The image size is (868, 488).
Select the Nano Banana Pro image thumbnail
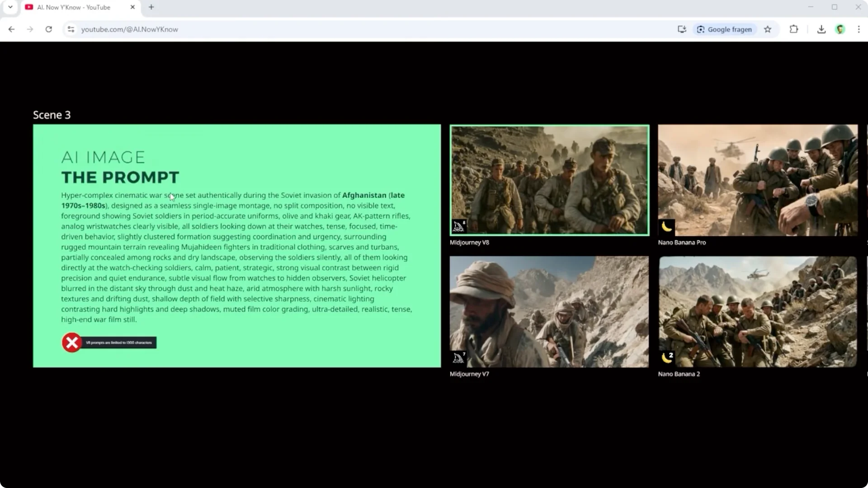(758, 180)
